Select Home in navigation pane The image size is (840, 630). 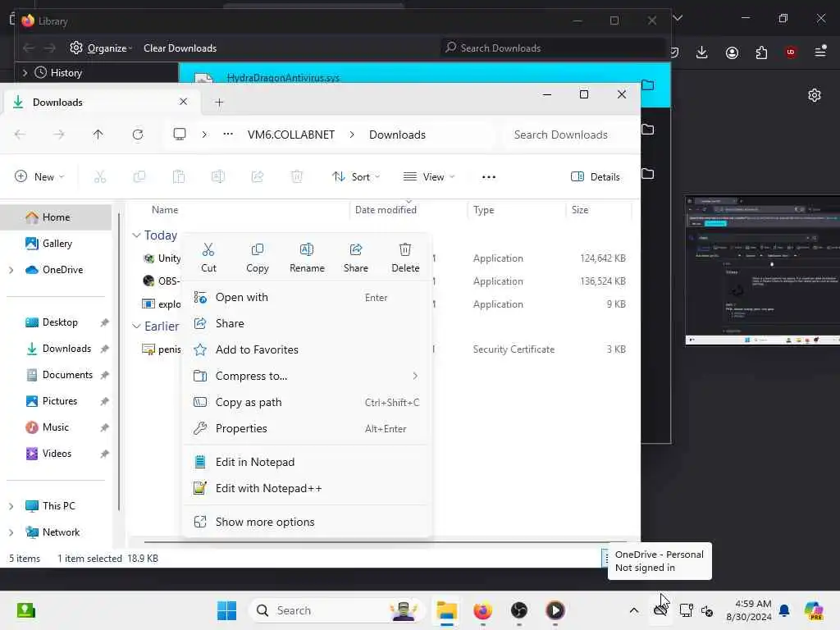point(57,217)
